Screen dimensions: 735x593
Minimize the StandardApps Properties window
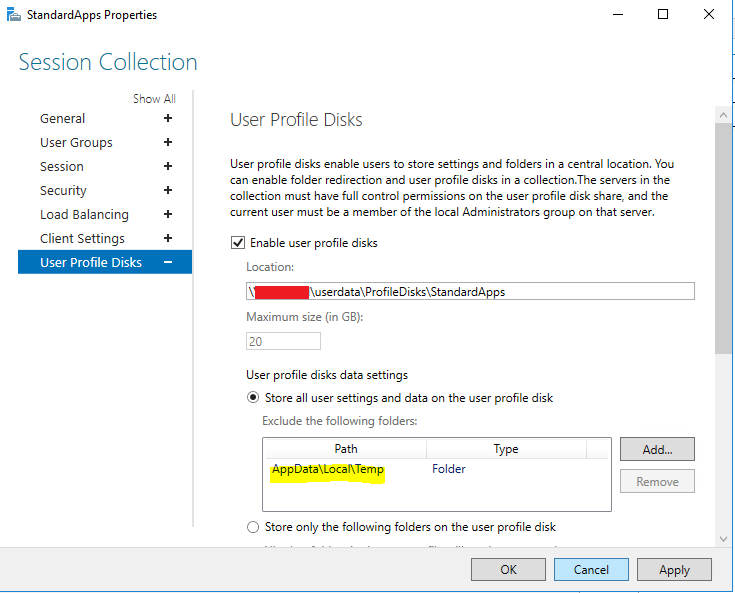618,15
